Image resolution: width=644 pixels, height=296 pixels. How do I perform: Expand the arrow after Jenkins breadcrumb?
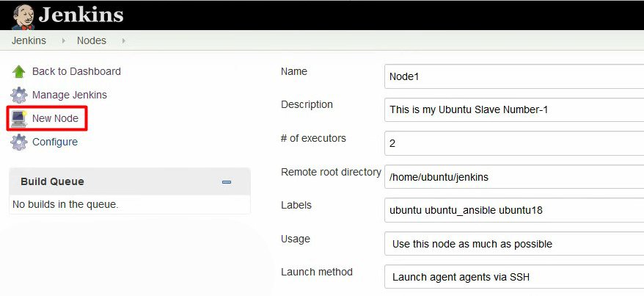63,40
